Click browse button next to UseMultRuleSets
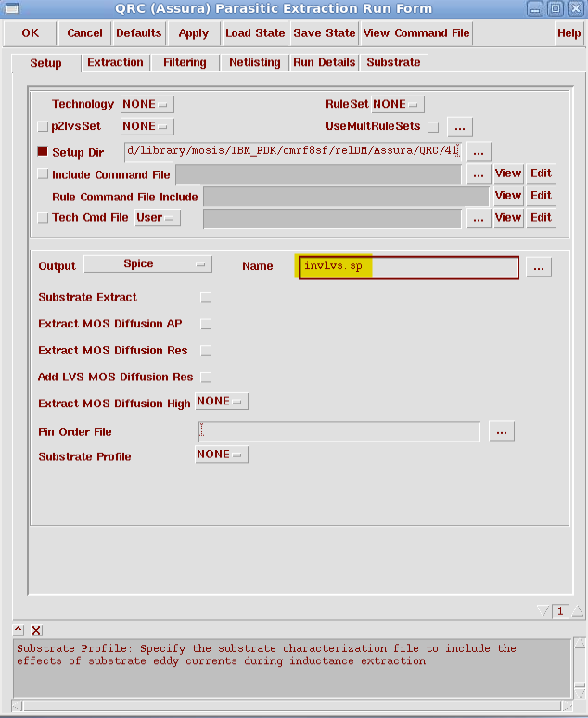Viewport: 588px width, 718px height. point(460,126)
